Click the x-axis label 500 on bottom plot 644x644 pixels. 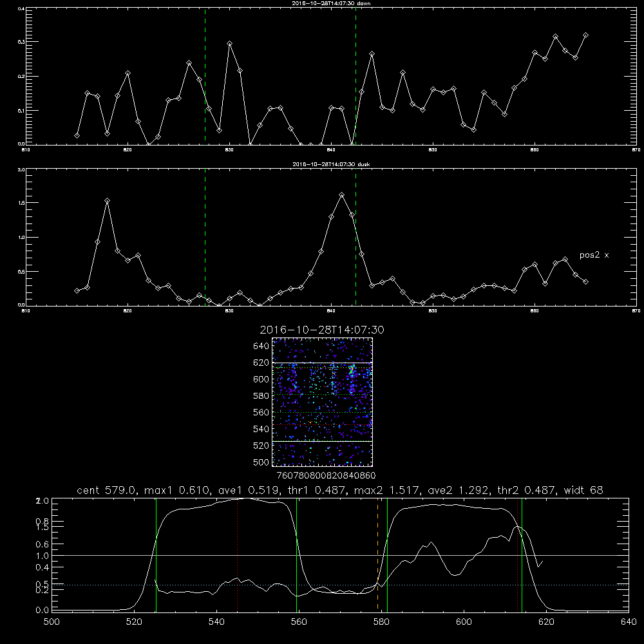52,622
